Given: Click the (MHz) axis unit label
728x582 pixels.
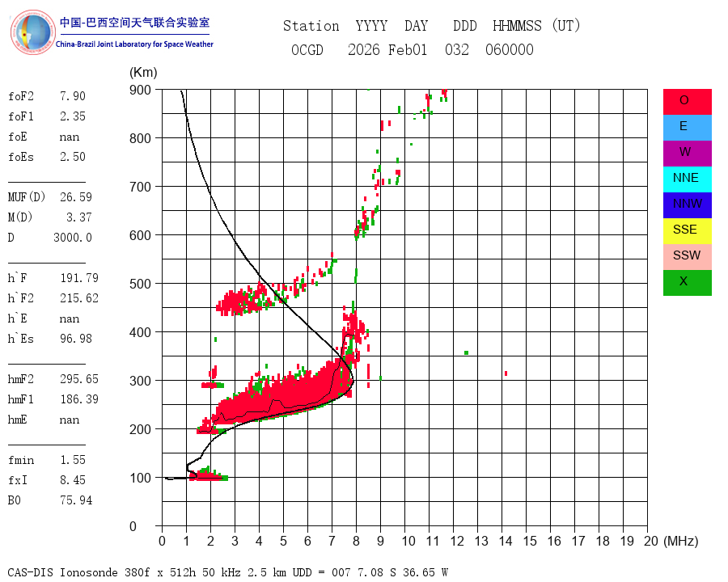Looking at the screenshot, I should tap(681, 541).
